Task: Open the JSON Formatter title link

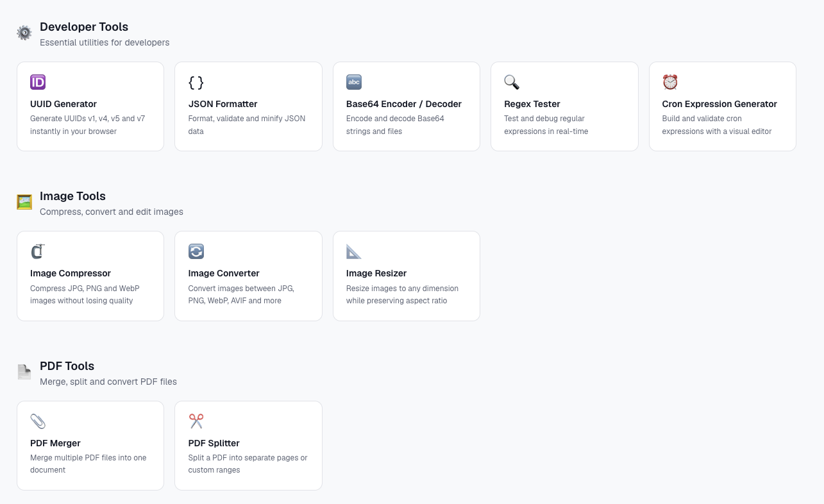Action: pos(223,104)
